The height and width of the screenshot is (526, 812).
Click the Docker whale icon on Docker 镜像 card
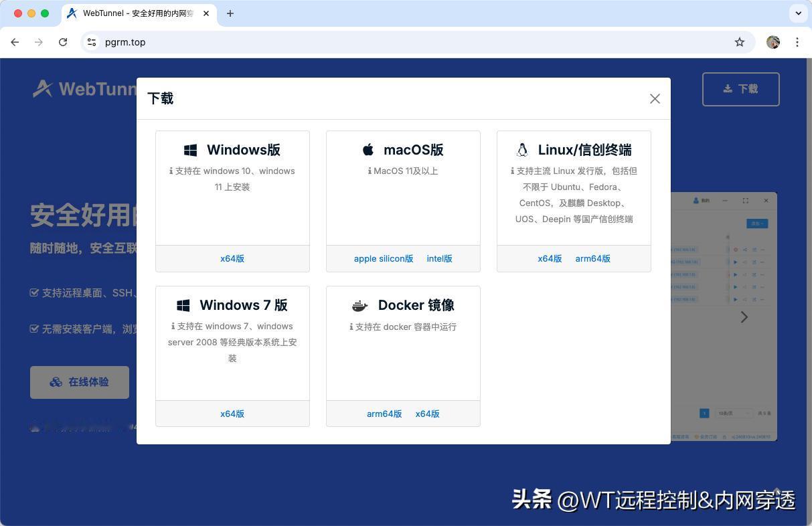(x=359, y=305)
